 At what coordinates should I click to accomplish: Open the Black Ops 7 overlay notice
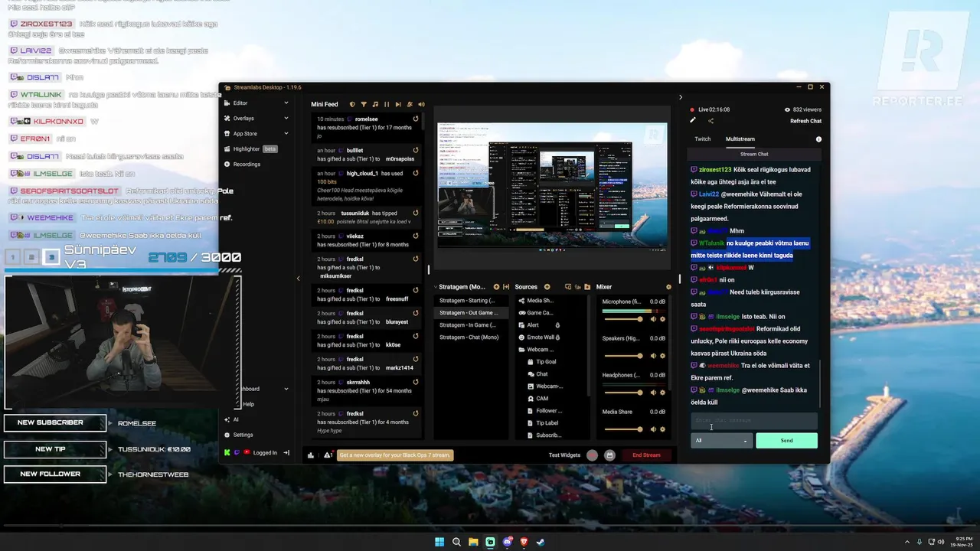click(x=395, y=455)
